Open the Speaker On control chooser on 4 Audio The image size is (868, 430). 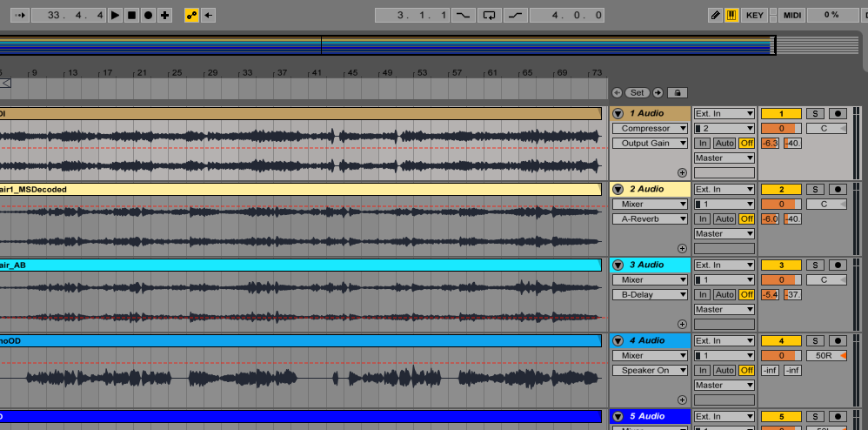coord(650,370)
